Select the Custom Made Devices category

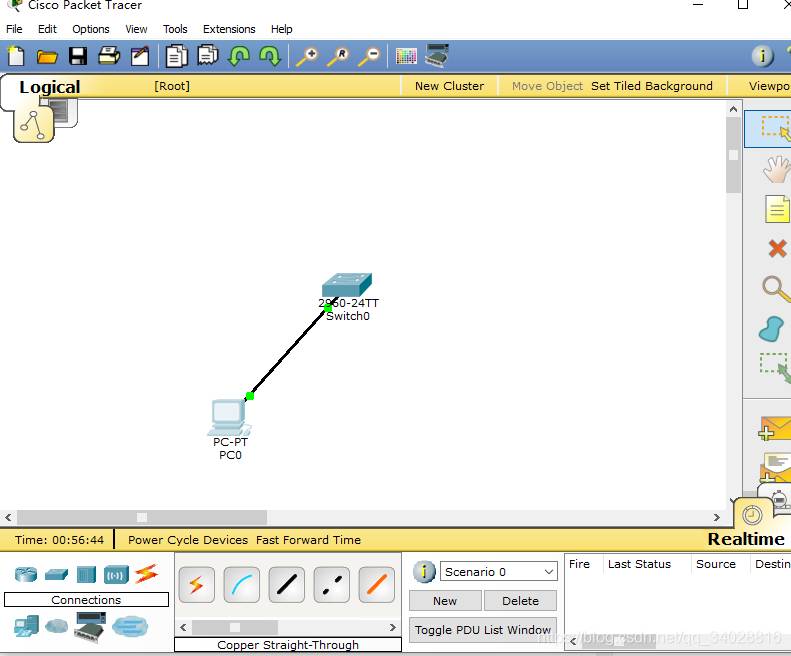[x=90, y=627]
